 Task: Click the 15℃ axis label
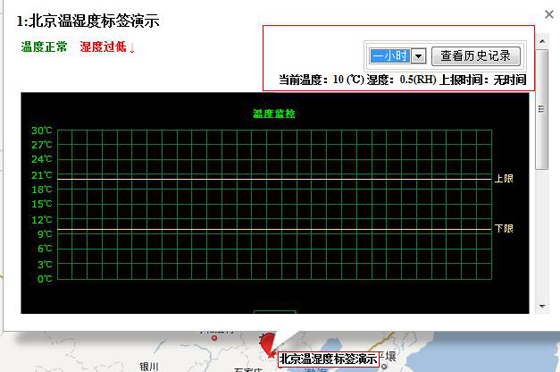pos(42,204)
